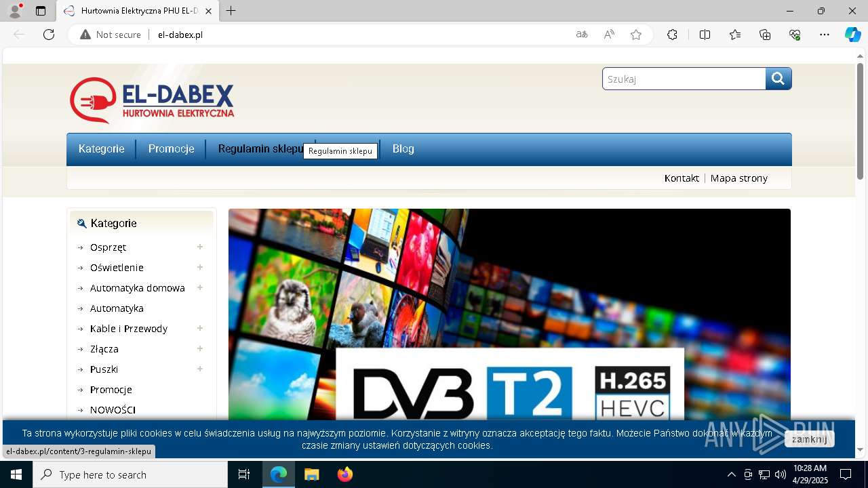Open the tab actions menu icon

pyautogui.click(x=41, y=11)
